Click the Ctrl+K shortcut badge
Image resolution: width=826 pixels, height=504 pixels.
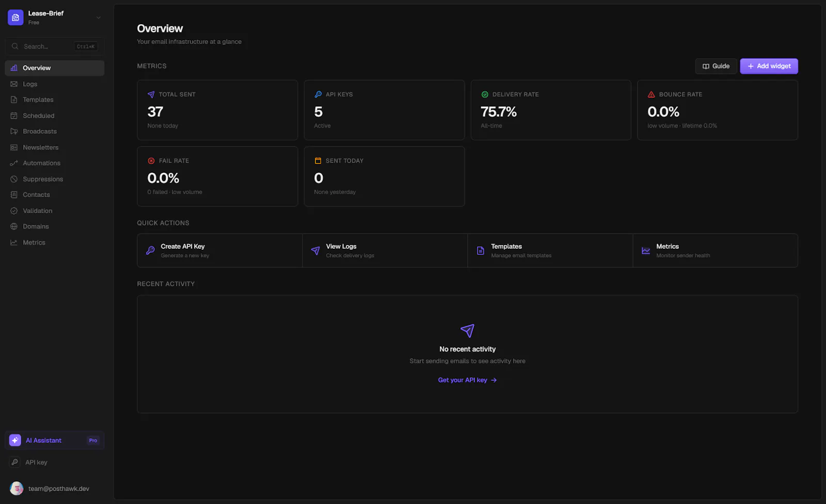coord(86,46)
